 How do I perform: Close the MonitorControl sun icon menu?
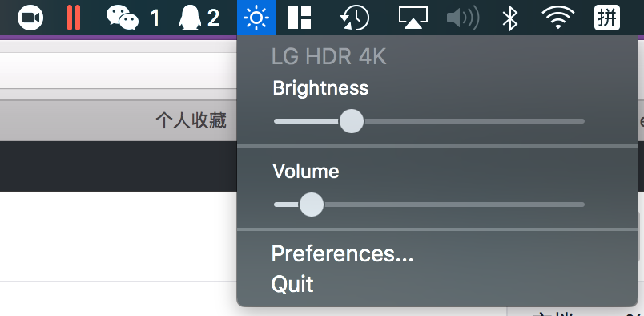[256, 18]
